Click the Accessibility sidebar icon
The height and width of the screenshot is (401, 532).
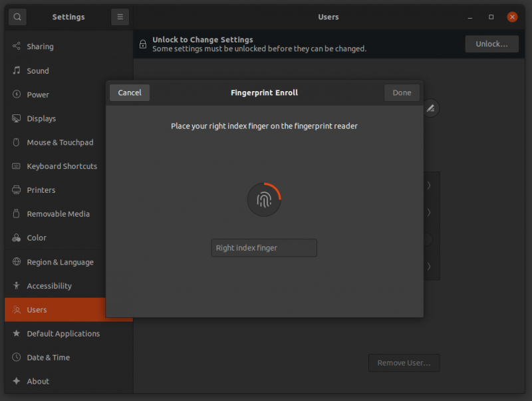tap(17, 285)
